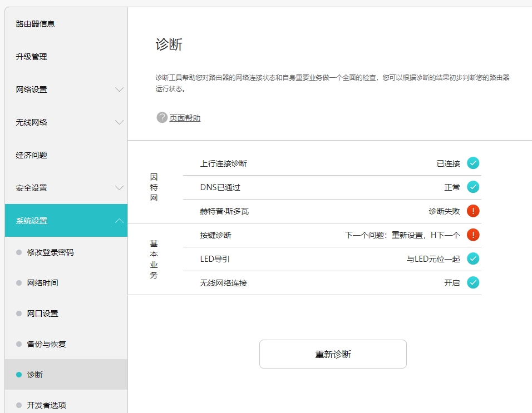
Task: Click the red warning icon for 赫特普·斯多瓦
Action: (473, 211)
